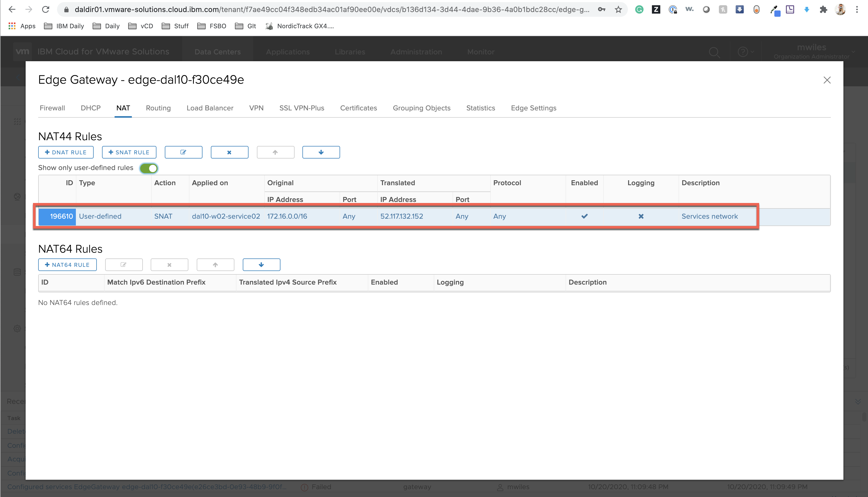Open Chrome three-dot menu
This screenshot has width=868, height=497.
[x=857, y=10]
